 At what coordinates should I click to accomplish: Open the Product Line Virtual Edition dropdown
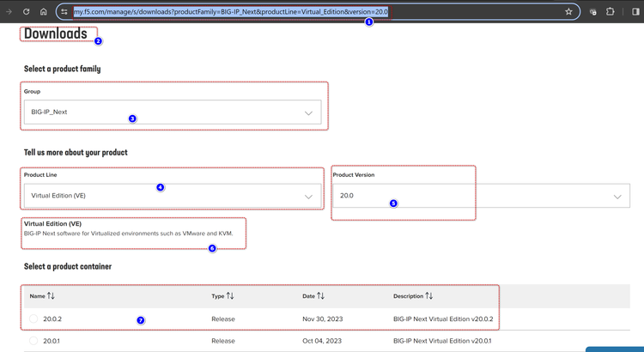(x=173, y=196)
